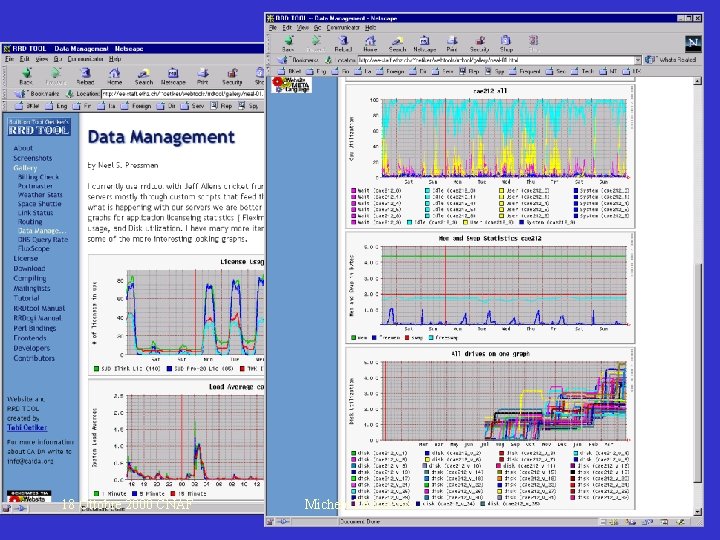Click Search button in rear Netscape window

pos(144,76)
